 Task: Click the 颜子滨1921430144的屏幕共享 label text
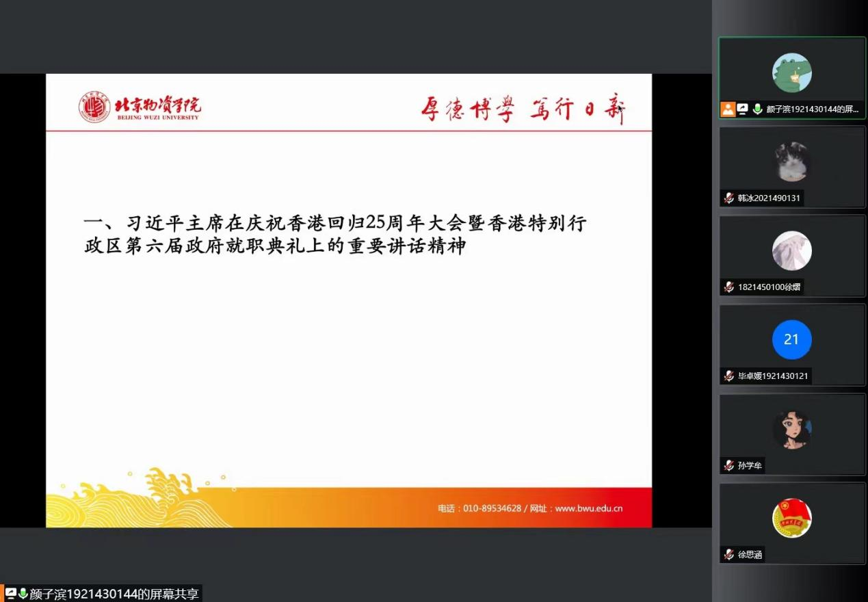[114, 594]
